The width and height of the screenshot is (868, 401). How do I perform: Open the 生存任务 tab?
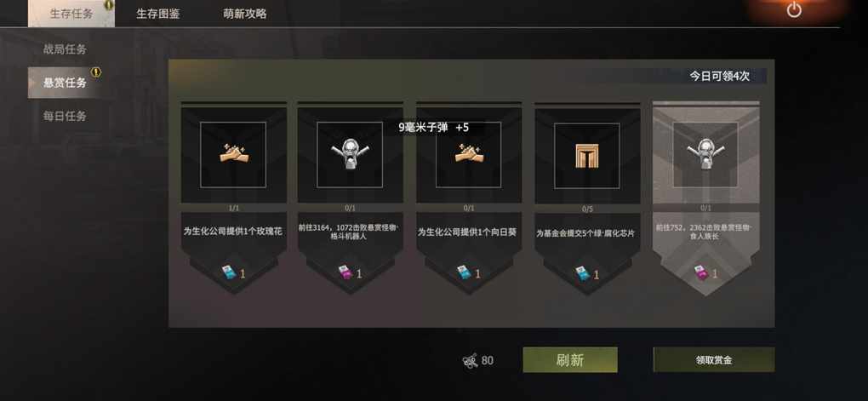[x=71, y=14]
